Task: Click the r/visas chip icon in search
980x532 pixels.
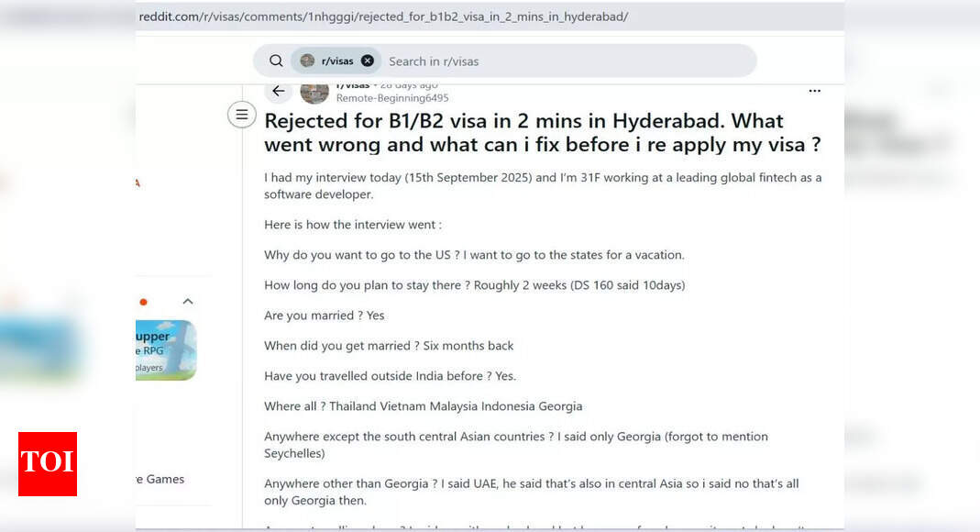Action: click(307, 61)
